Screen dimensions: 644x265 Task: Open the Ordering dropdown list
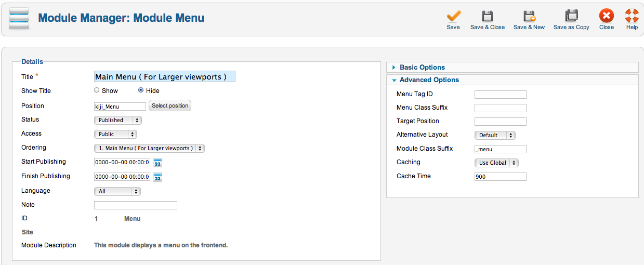149,148
